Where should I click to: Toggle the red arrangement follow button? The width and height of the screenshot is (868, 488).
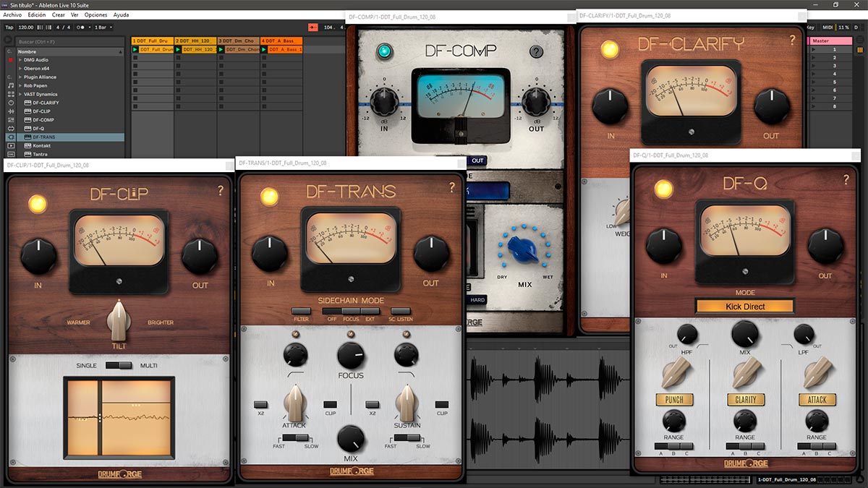click(x=312, y=27)
